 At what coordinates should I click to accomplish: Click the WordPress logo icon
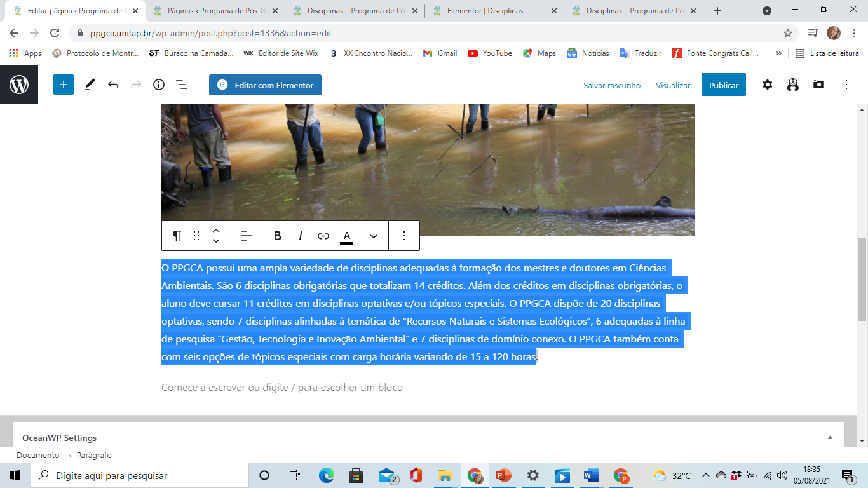(19, 85)
